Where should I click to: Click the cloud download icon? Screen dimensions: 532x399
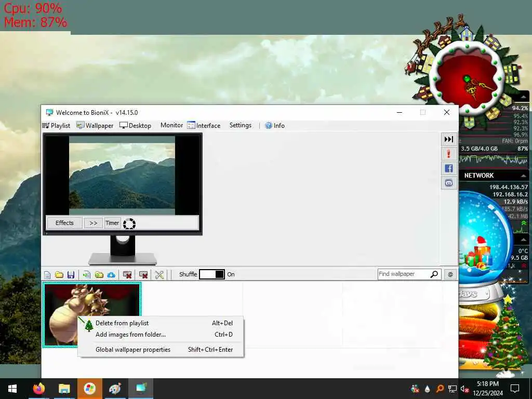(x=111, y=274)
